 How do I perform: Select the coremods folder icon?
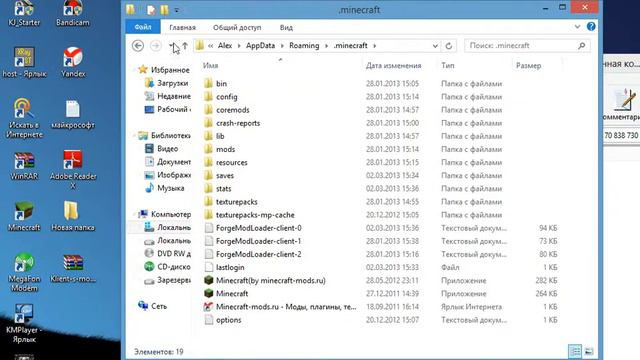(x=209, y=109)
